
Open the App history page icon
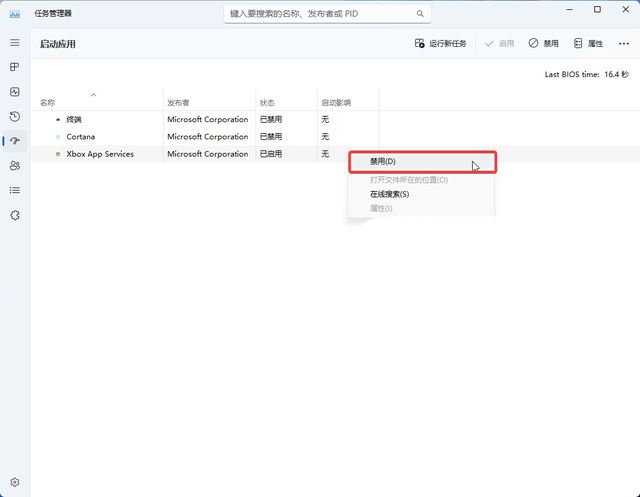14,116
